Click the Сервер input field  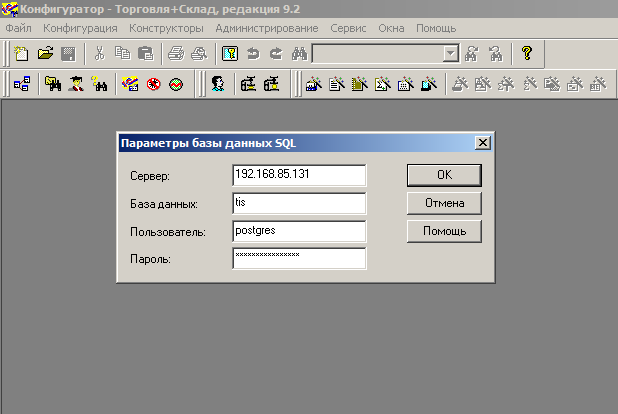299,175
